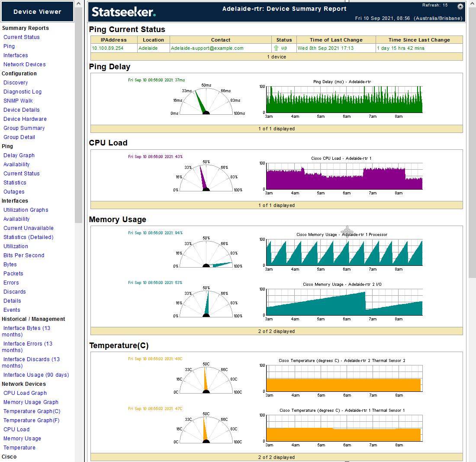
Task: Open the Ping Delay Graph link
Action: point(19,155)
